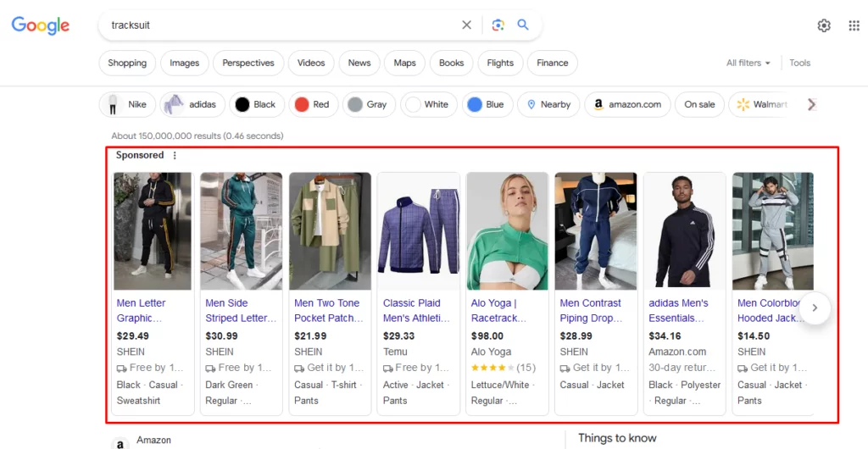This screenshot has width=868, height=449.
Task: Filter by the Gray color chip
Action: point(370,104)
